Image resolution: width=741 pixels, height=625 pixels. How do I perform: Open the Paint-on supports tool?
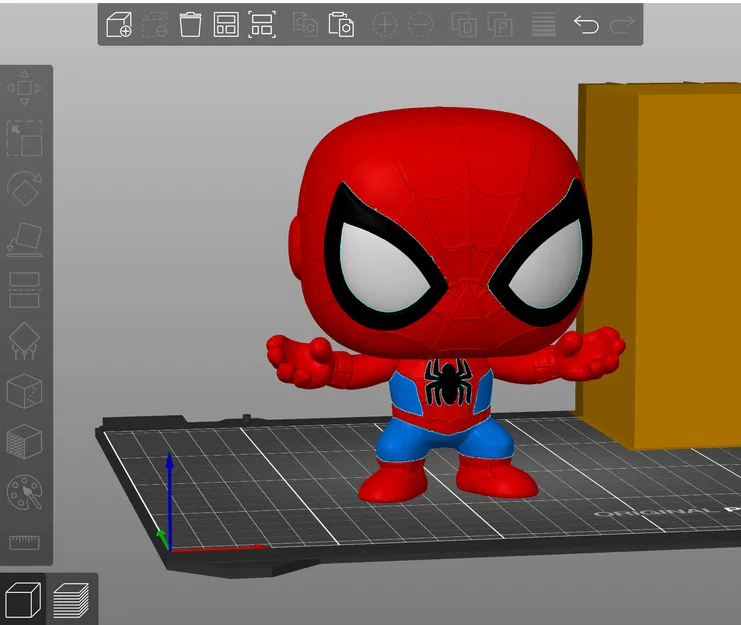tap(24, 341)
